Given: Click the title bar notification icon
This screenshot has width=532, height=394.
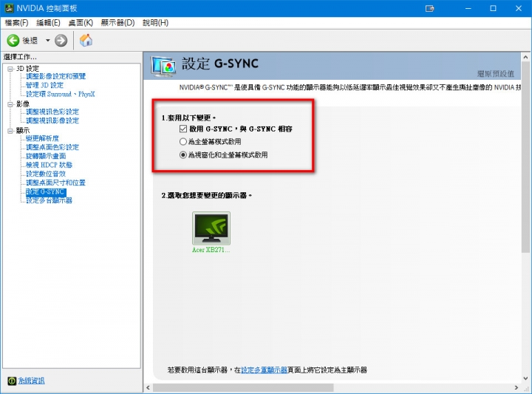Looking at the screenshot, I should tap(430, 8).
